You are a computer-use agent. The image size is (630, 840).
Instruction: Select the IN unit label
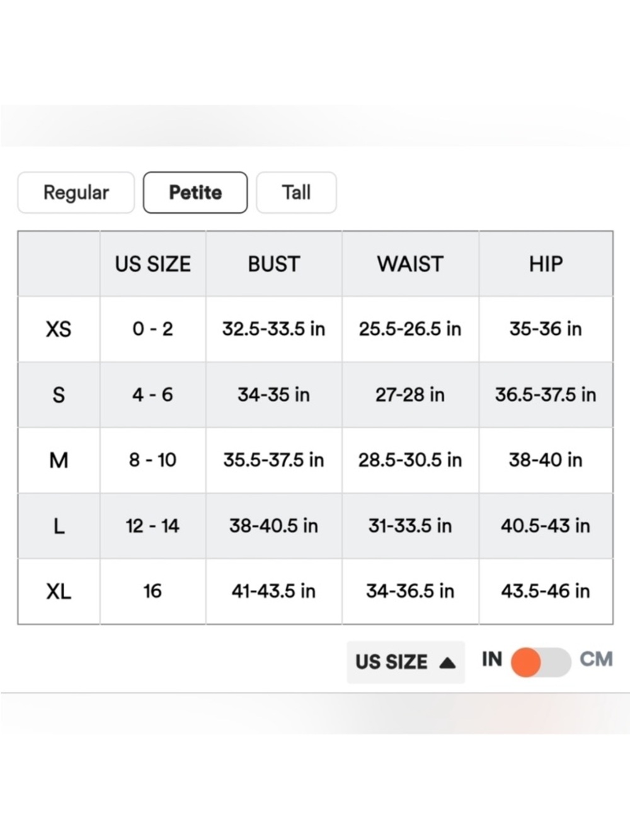tap(492, 659)
